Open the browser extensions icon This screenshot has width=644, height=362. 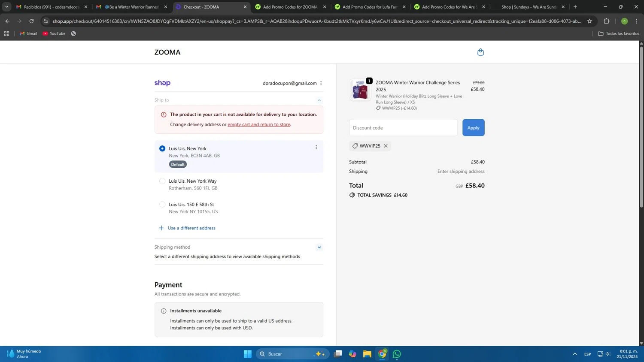click(x=606, y=21)
